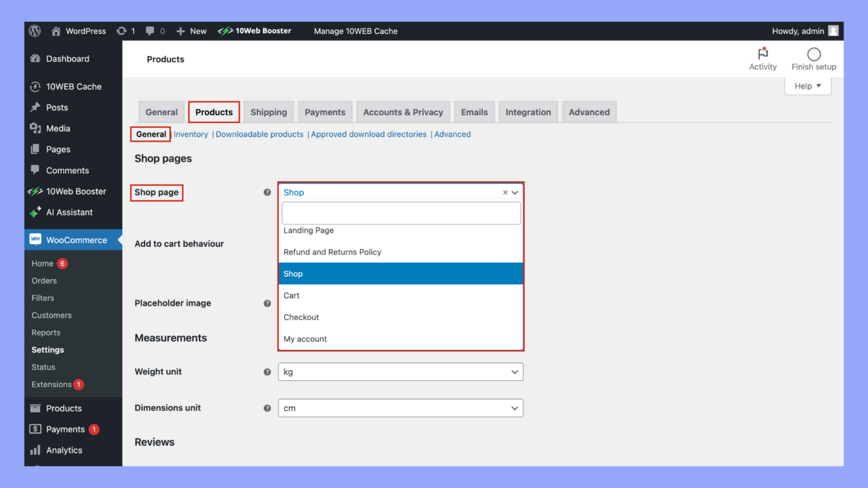Click Approved download directories link

point(368,134)
